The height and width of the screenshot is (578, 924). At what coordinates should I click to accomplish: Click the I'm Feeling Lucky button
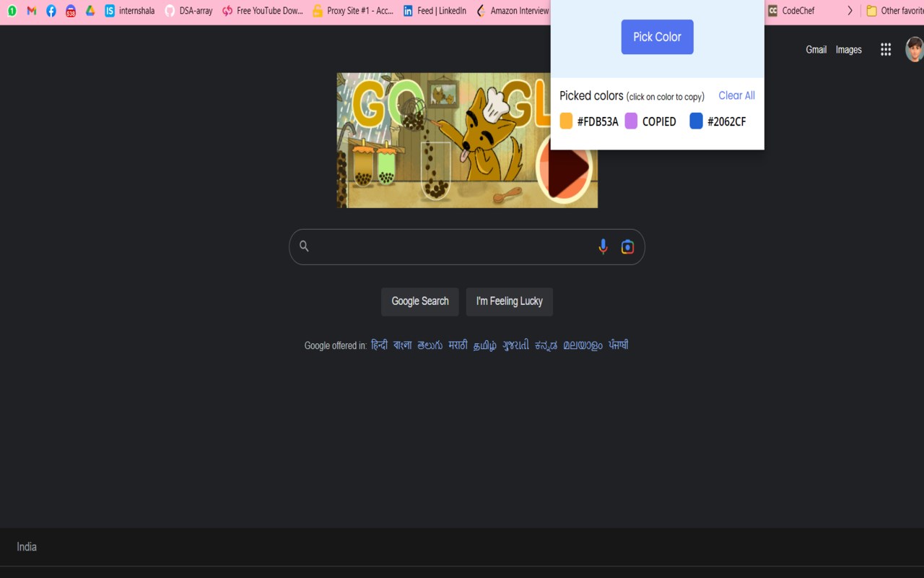510,301
